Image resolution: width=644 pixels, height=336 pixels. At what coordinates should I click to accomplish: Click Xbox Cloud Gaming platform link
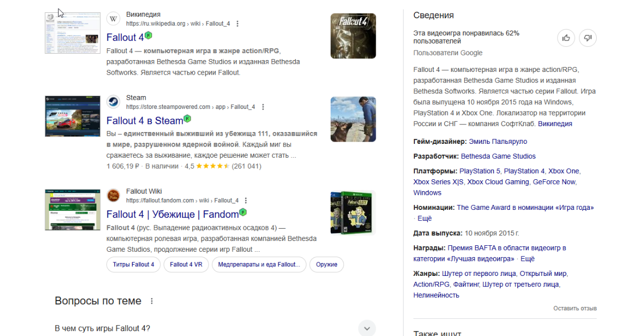pyautogui.click(x=498, y=182)
